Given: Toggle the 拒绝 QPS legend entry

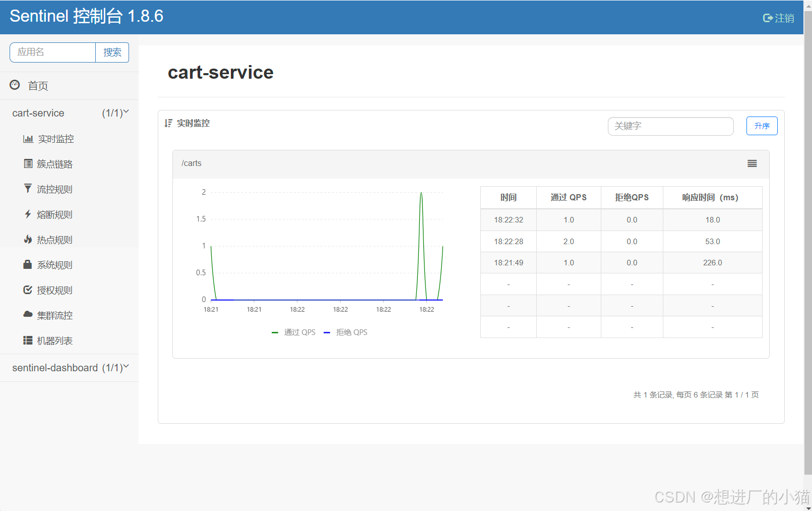Looking at the screenshot, I should point(346,332).
